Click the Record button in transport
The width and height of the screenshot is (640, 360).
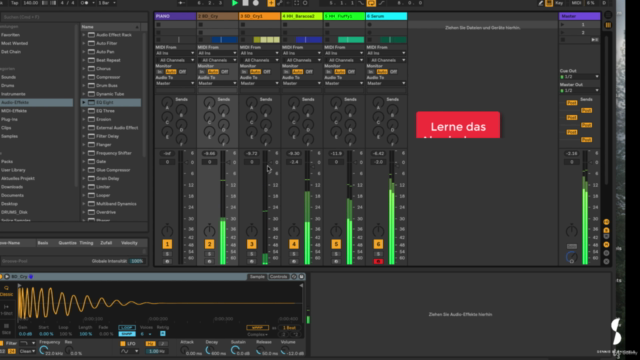[x=256, y=3]
